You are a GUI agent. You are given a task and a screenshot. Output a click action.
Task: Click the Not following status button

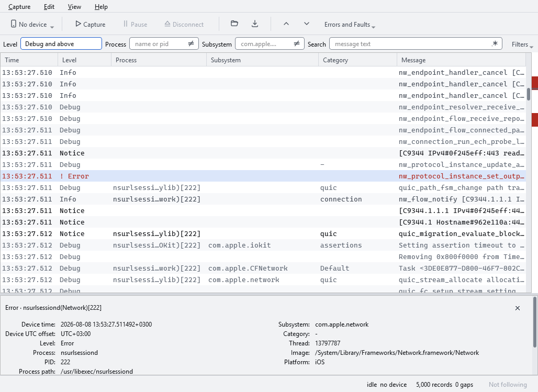click(x=508, y=385)
